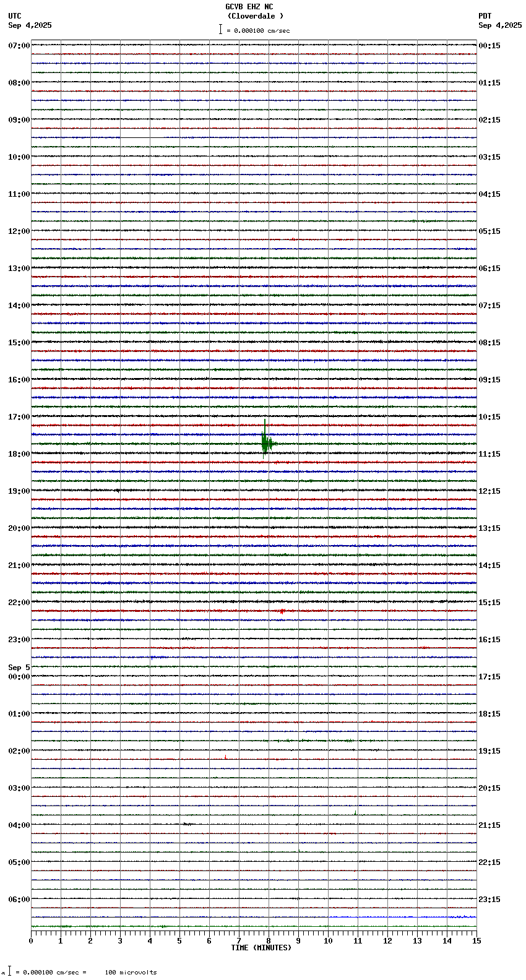The height and width of the screenshot is (980, 526).
Task: Click the 18:15 PDT time label
Action: point(489,714)
